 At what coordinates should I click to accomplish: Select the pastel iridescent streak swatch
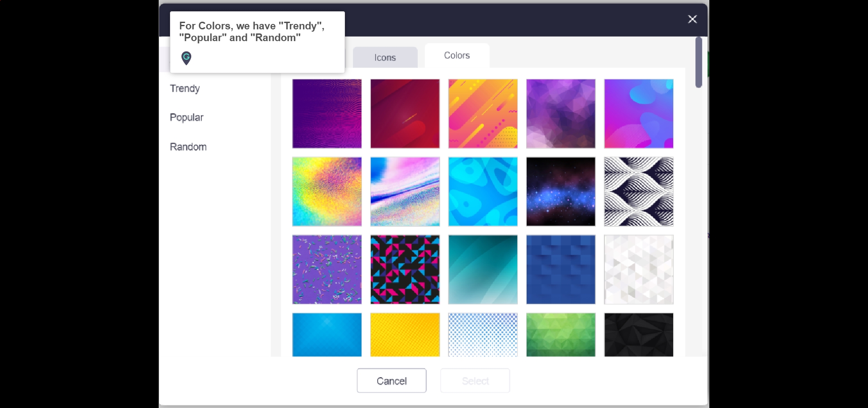click(x=405, y=192)
